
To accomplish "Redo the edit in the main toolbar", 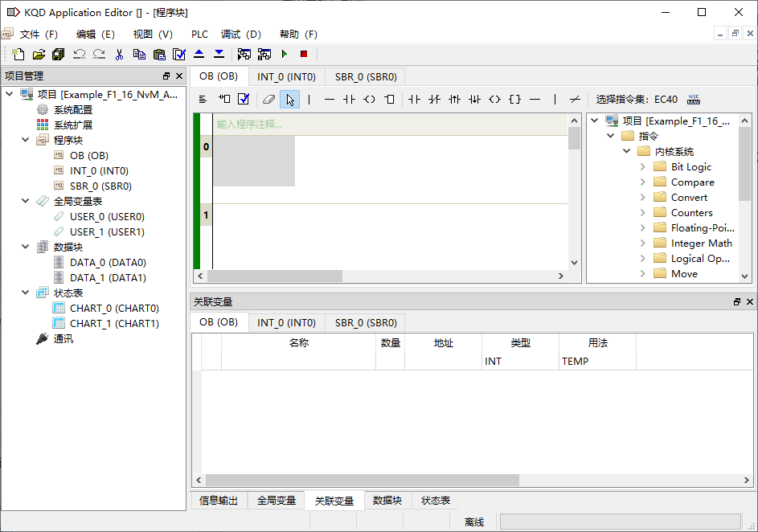I will point(99,54).
